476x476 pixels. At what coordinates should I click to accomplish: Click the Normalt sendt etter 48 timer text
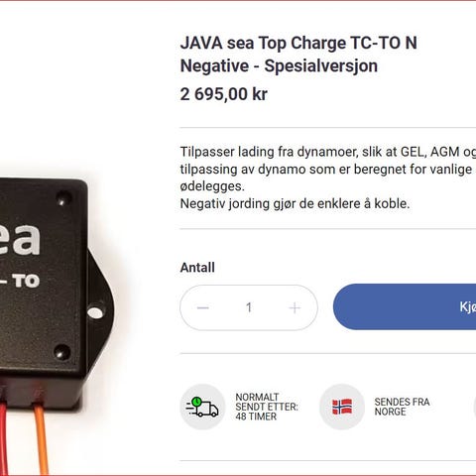pyautogui.click(x=267, y=407)
